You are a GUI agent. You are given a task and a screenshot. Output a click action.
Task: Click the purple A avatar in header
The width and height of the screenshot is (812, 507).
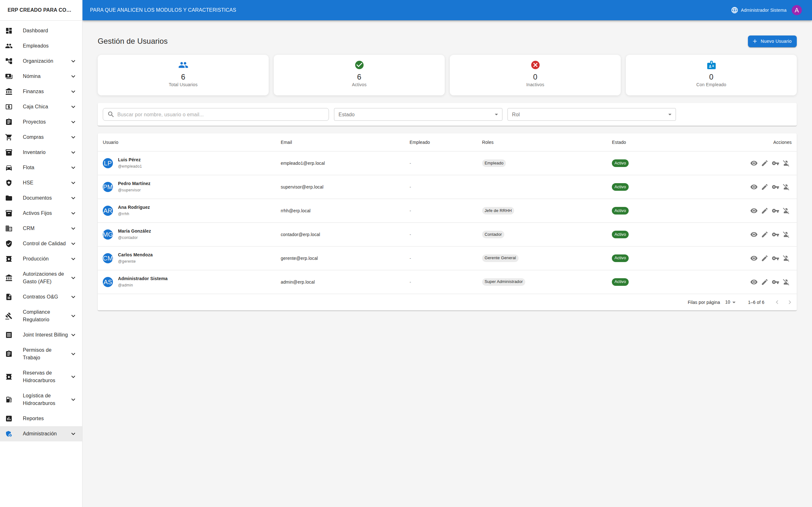(796, 10)
